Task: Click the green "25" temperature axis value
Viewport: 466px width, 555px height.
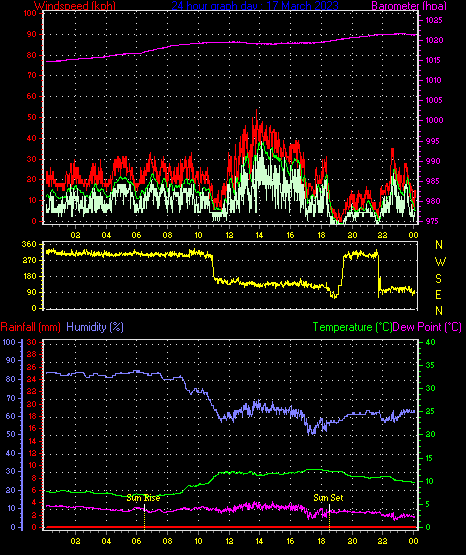Action: (x=430, y=412)
